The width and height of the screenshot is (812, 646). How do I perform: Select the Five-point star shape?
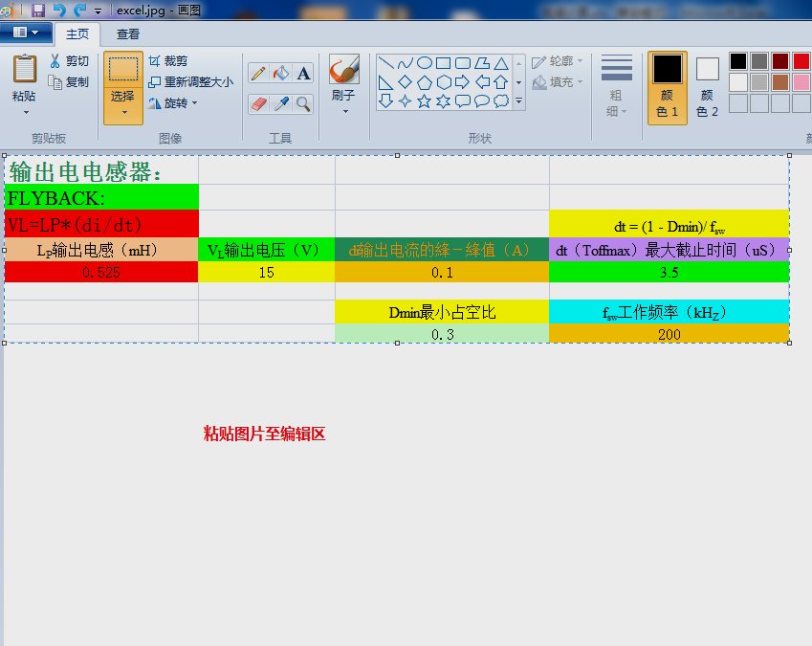pos(424,101)
